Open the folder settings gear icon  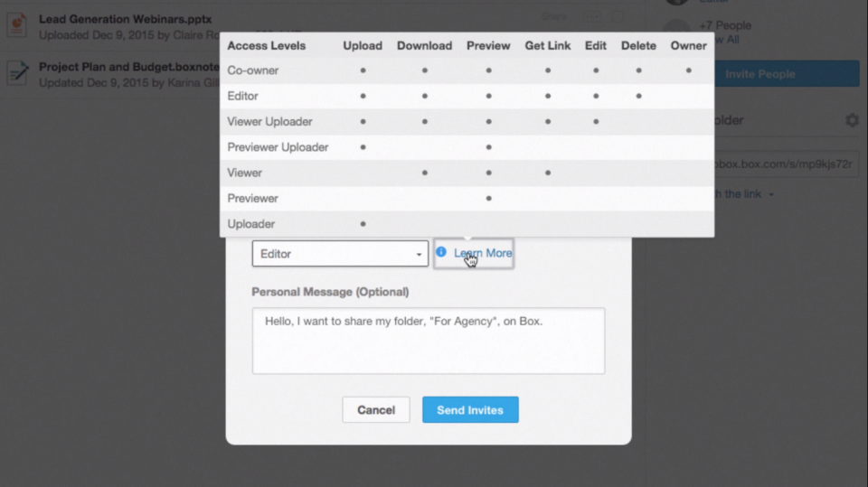[x=852, y=120]
